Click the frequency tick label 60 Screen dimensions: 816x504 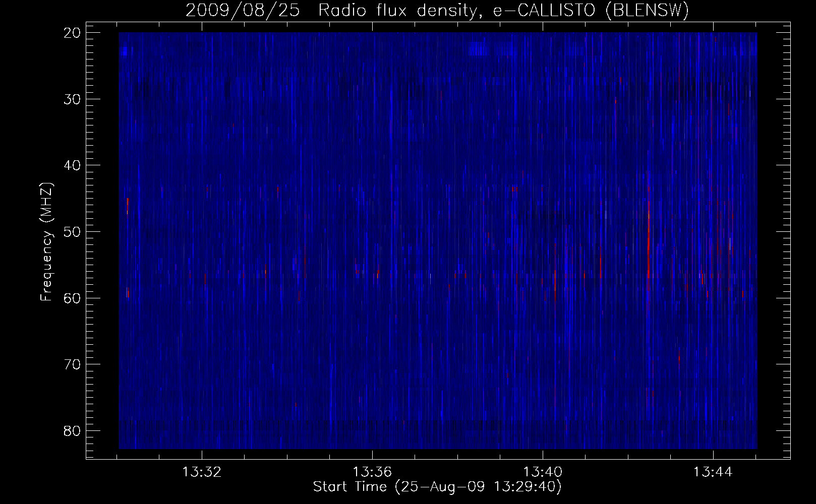(x=72, y=298)
